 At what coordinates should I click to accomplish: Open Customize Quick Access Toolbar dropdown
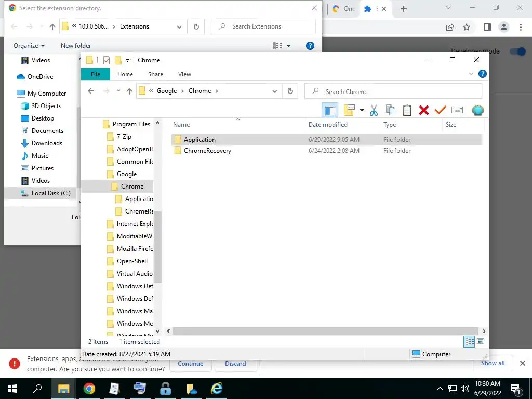click(x=128, y=61)
